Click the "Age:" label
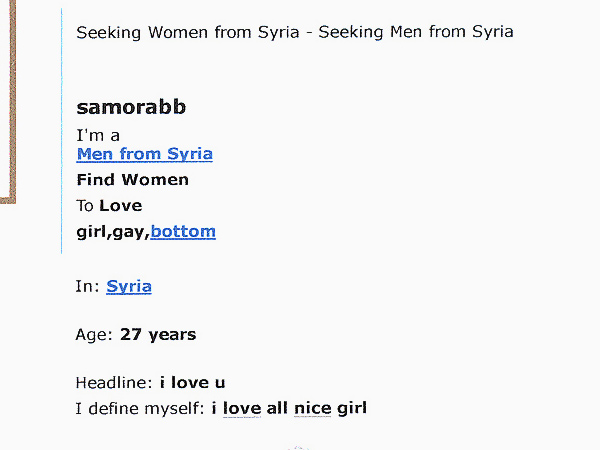This screenshot has width=600, height=450. (x=94, y=335)
